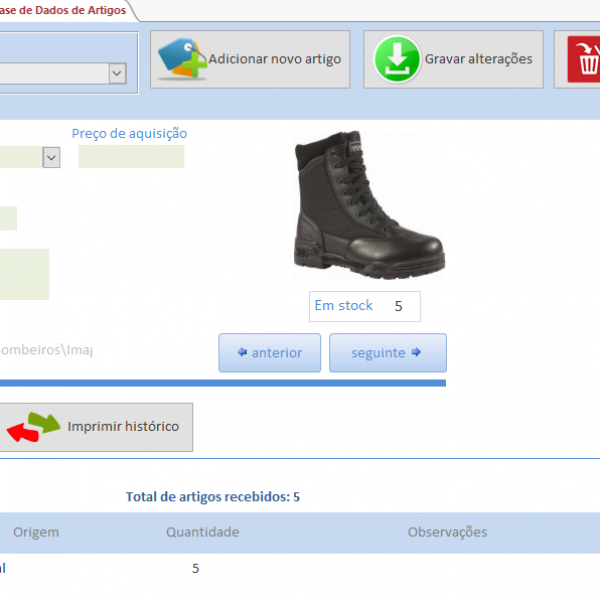Save changes with 'Gravar alterações' text
The height and width of the screenshot is (600, 600).
pyautogui.click(x=478, y=59)
